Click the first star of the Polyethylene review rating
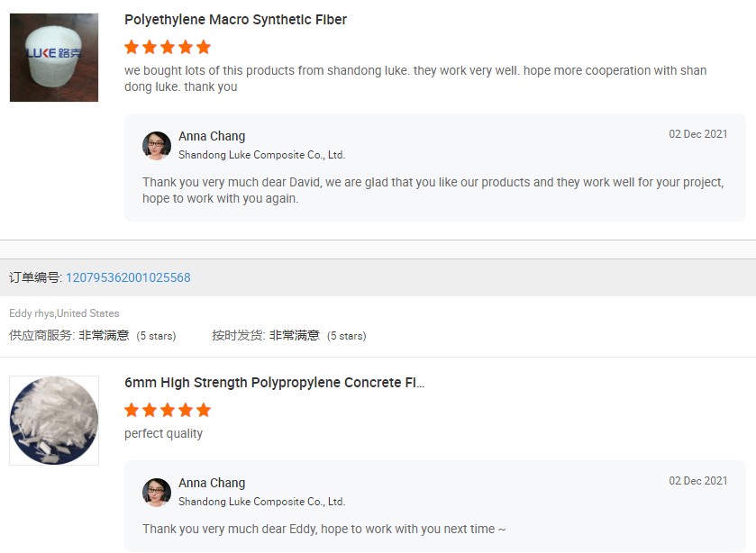756x553 pixels. click(x=132, y=47)
